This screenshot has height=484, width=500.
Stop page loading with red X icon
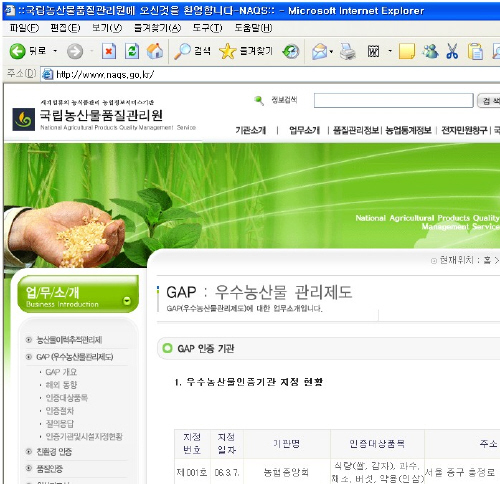pyautogui.click(x=109, y=51)
